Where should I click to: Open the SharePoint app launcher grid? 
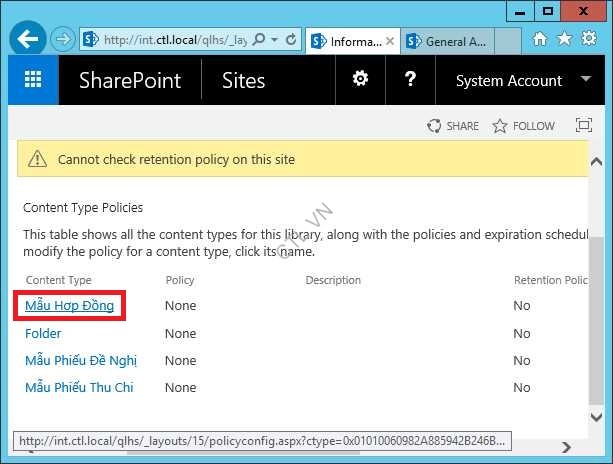click(x=33, y=81)
